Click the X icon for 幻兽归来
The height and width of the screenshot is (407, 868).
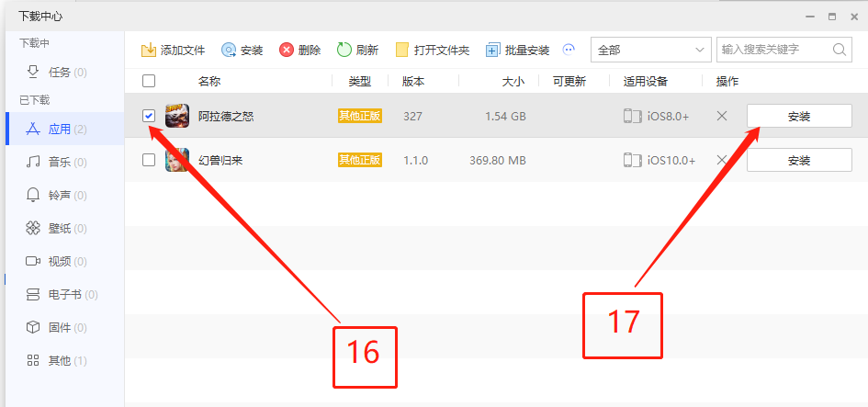[x=722, y=161]
